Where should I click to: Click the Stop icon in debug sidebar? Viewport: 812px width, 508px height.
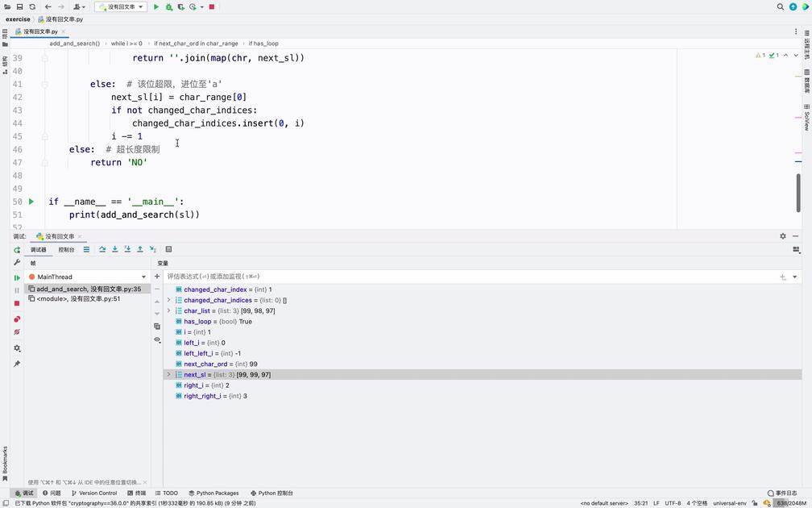coord(17,303)
